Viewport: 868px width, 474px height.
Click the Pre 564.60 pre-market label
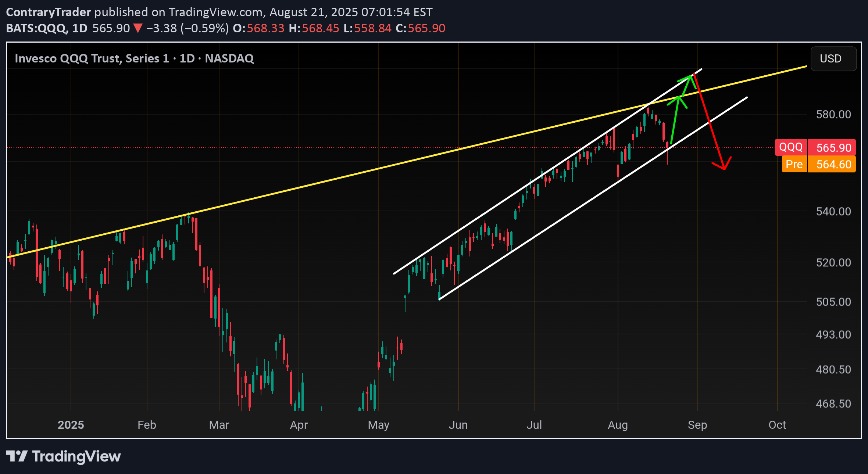pos(818,164)
